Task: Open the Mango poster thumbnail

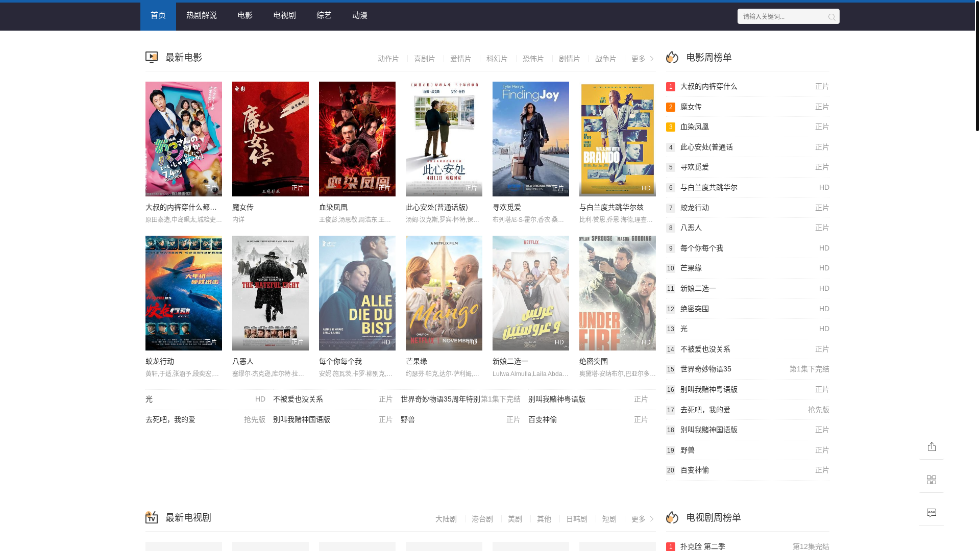Action: pos(444,293)
